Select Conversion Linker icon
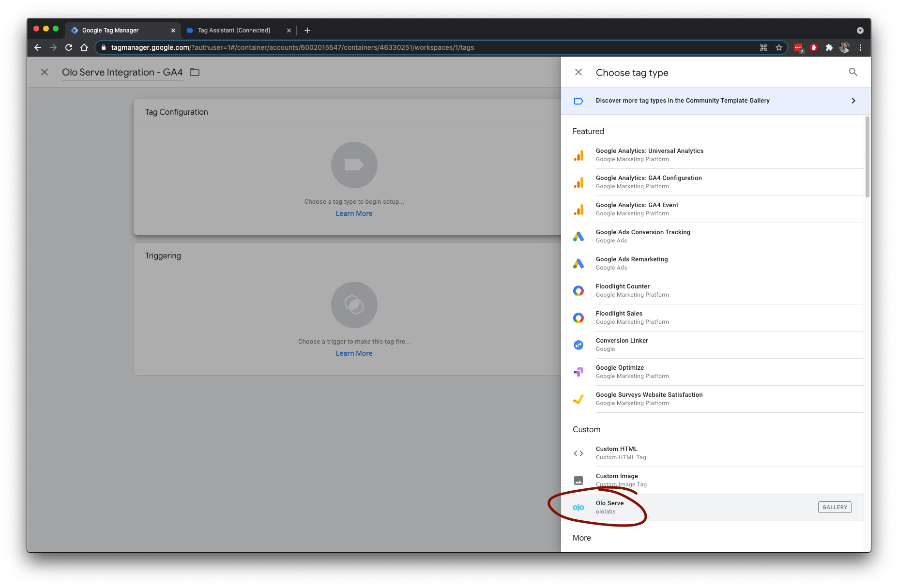 pos(578,345)
